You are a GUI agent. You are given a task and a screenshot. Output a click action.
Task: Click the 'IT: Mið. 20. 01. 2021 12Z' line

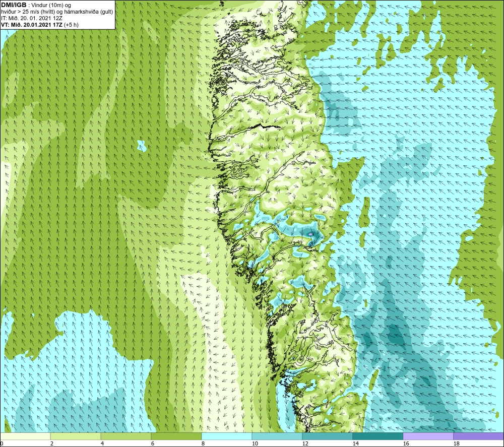[32, 18]
